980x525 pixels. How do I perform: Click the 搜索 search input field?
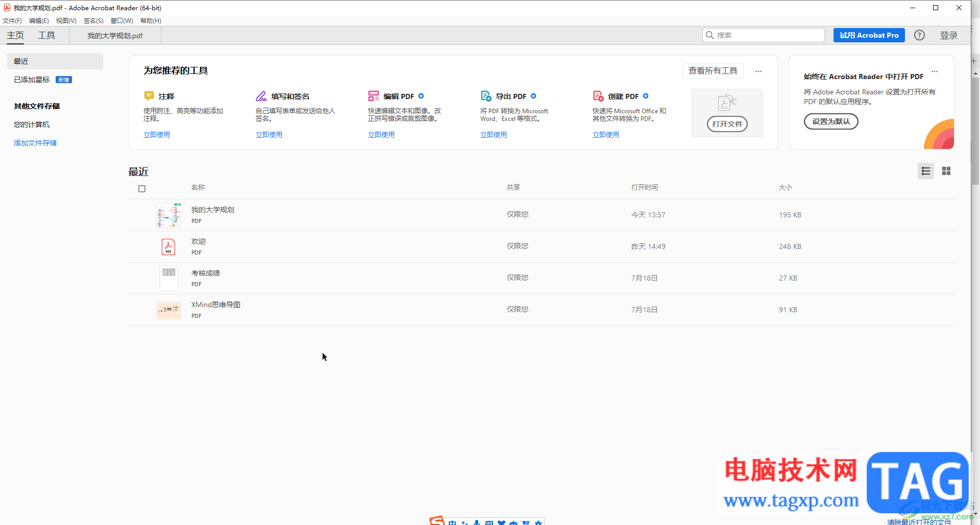tap(764, 35)
